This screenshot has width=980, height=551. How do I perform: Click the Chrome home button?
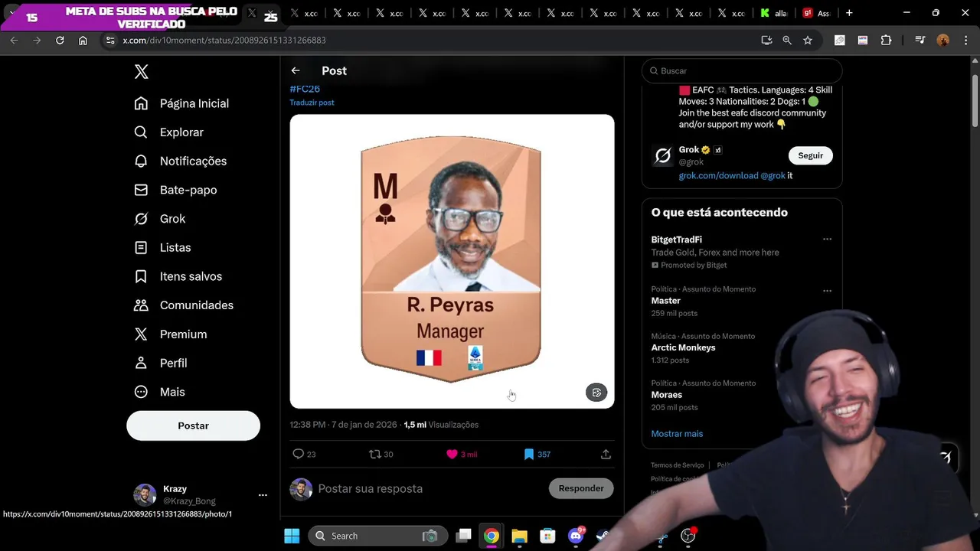pos(83,40)
